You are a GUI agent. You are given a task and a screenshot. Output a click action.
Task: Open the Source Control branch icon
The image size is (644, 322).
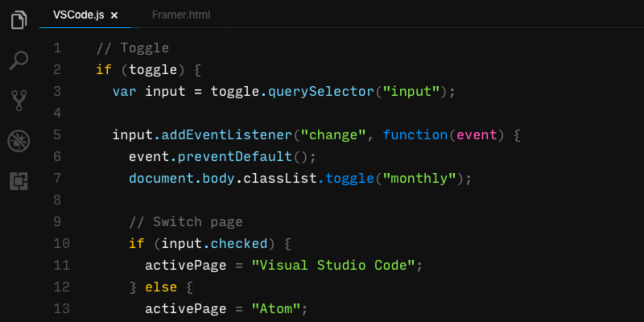pos(19,101)
